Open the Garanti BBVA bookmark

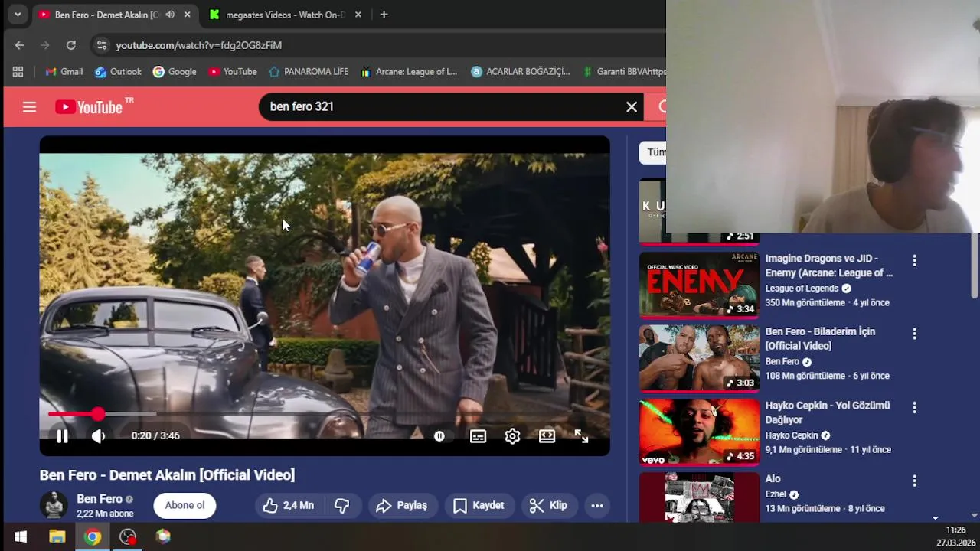(624, 71)
